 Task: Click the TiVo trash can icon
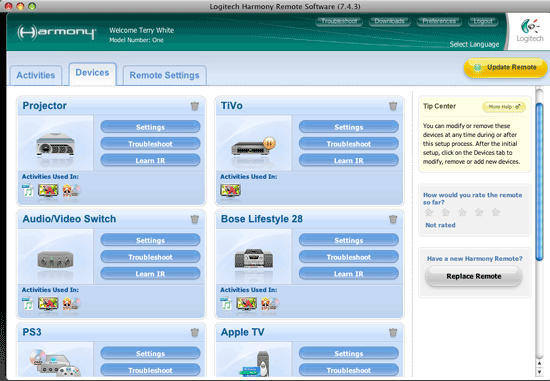[393, 106]
